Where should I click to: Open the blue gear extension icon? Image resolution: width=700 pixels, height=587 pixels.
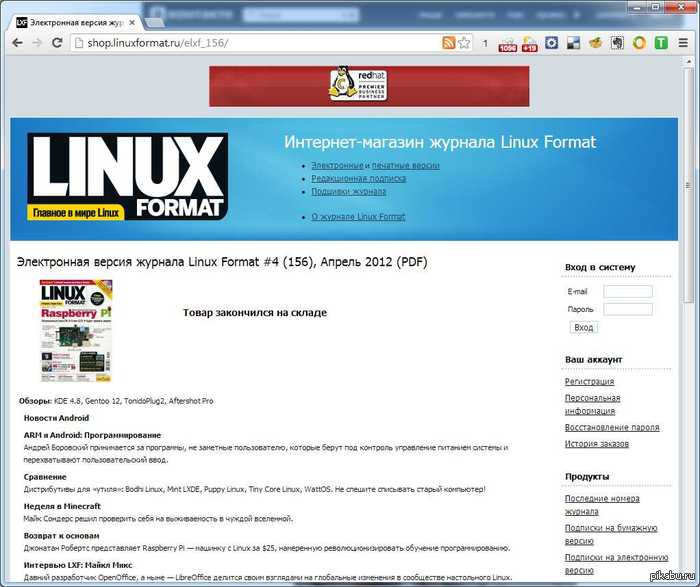[x=552, y=43]
